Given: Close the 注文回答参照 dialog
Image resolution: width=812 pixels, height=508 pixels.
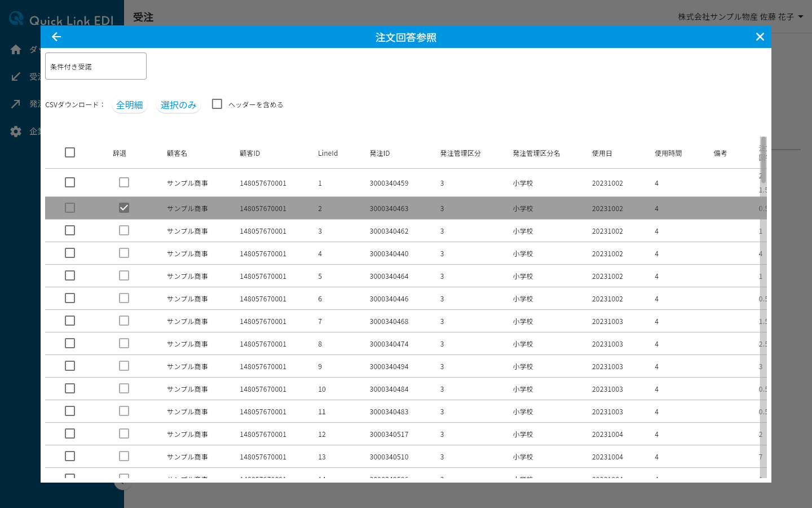Looking at the screenshot, I should [760, 37].
